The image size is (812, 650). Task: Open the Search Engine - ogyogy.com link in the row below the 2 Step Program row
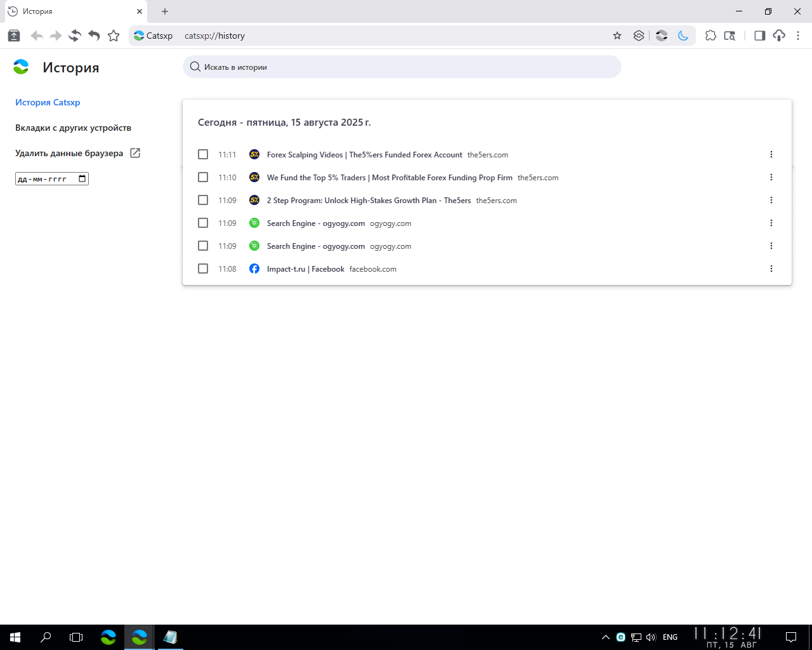tap(316, 223)
